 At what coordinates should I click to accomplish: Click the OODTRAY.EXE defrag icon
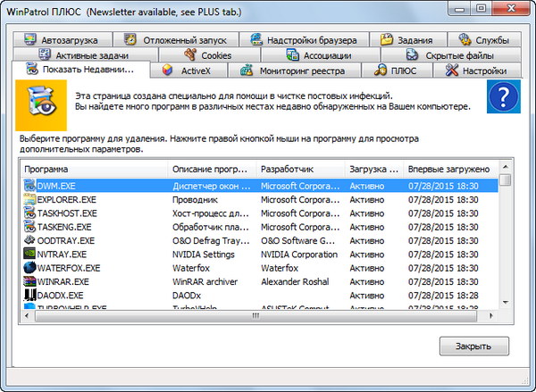[29, 240]
